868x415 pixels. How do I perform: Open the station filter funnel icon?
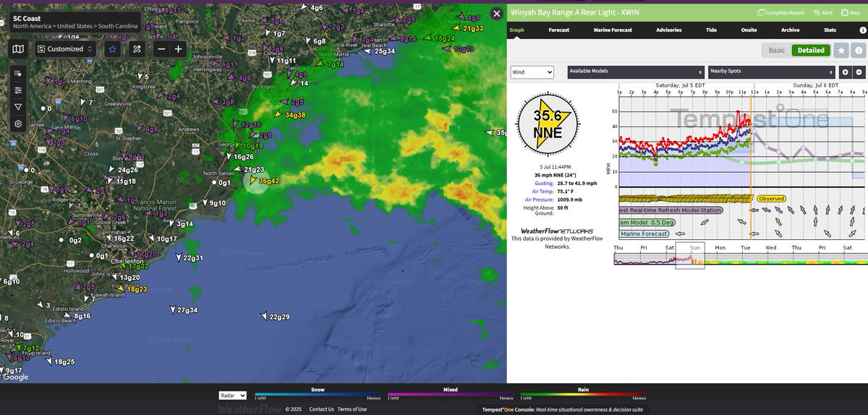click(18, 106)
